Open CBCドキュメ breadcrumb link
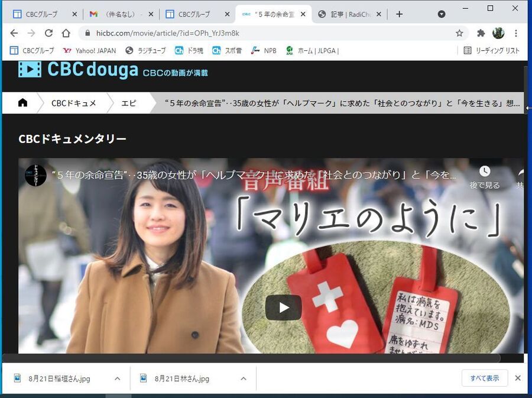This screenshot has height=398, width=532. (73, 103)
